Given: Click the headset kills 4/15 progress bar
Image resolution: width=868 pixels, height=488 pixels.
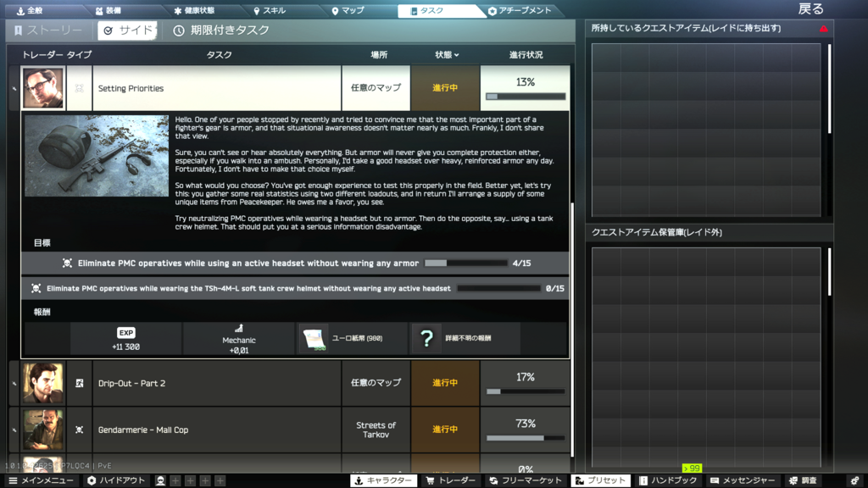Looking at the screenshot, I should pos(465,263).
